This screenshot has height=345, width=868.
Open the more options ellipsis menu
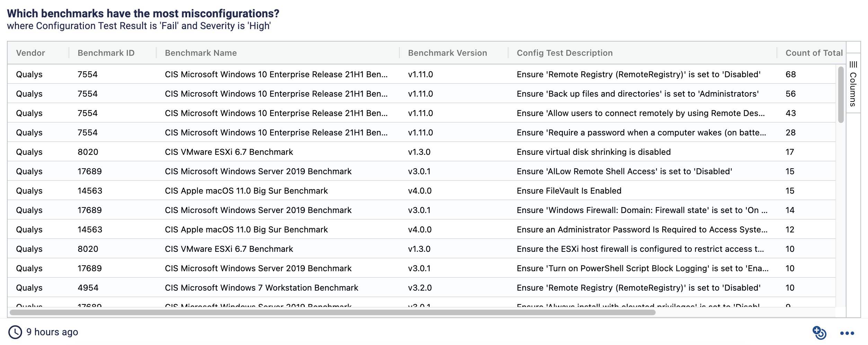click(x=847, y=333)
